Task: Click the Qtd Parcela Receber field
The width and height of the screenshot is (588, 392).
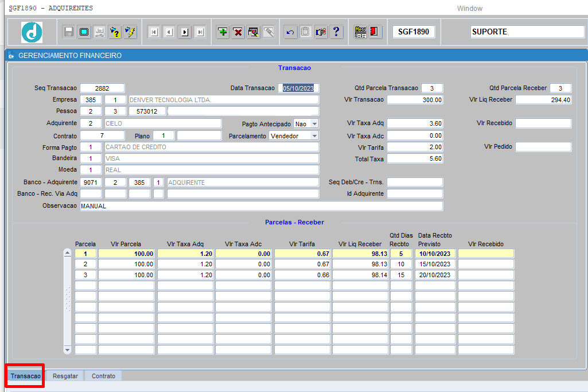Action: [x=560, y=88]
